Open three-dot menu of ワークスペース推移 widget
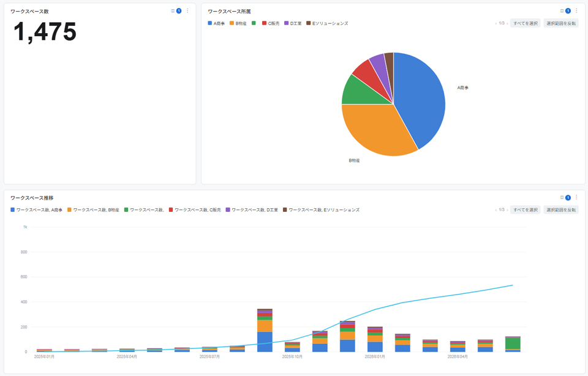588x376 pixels. tap(576, 197)
